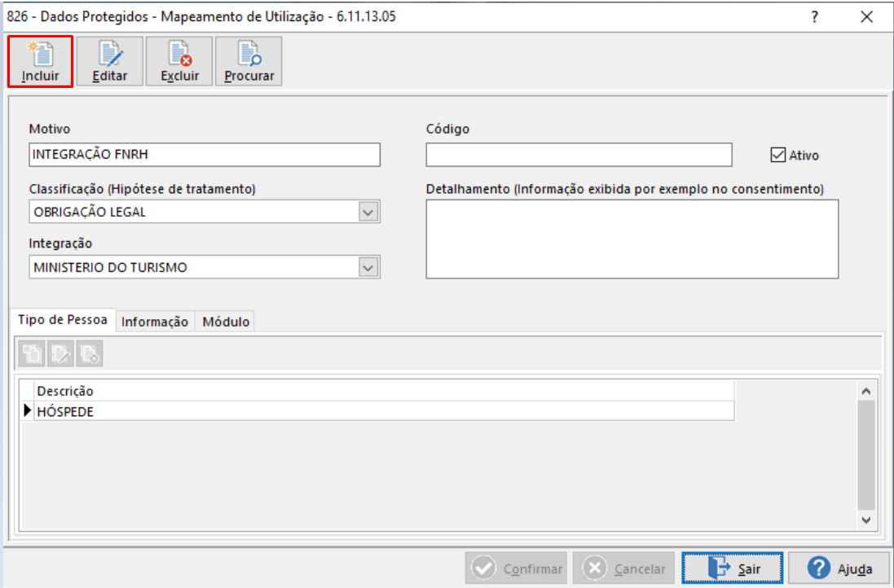This screenshot has width=894, height=588.
Task: Click the delete record icon in Tipo de Pessoa
Action: tap(90, 353)
